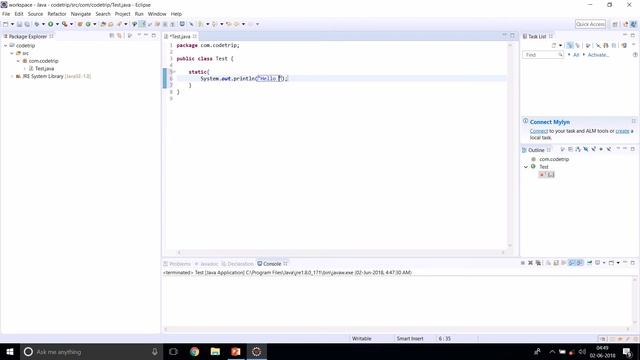Screen dimensions: 640x360
Task: Select the Test.java editor tab
Action: (x=180, y=36)
